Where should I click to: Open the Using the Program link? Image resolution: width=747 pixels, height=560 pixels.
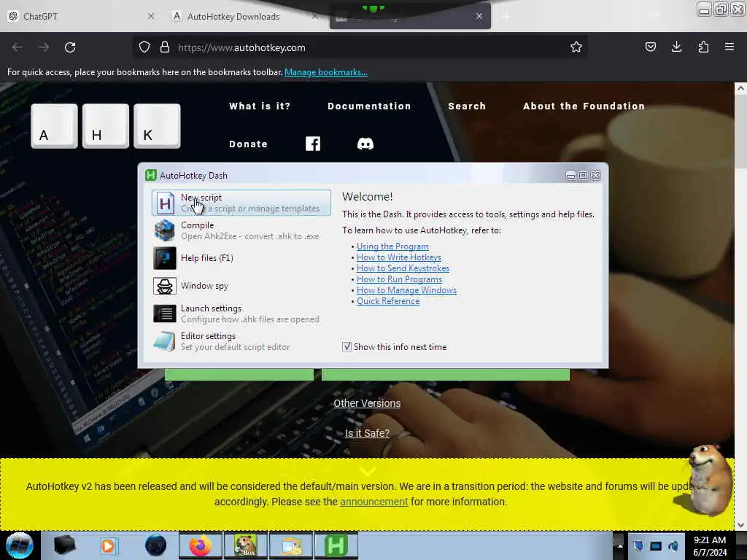tap(392, 246)
